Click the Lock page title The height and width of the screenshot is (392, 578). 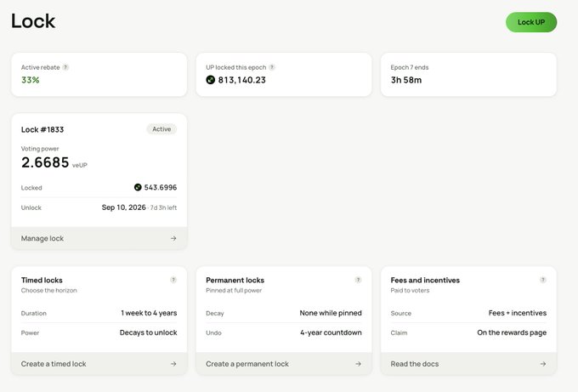(x=33, y=21)
